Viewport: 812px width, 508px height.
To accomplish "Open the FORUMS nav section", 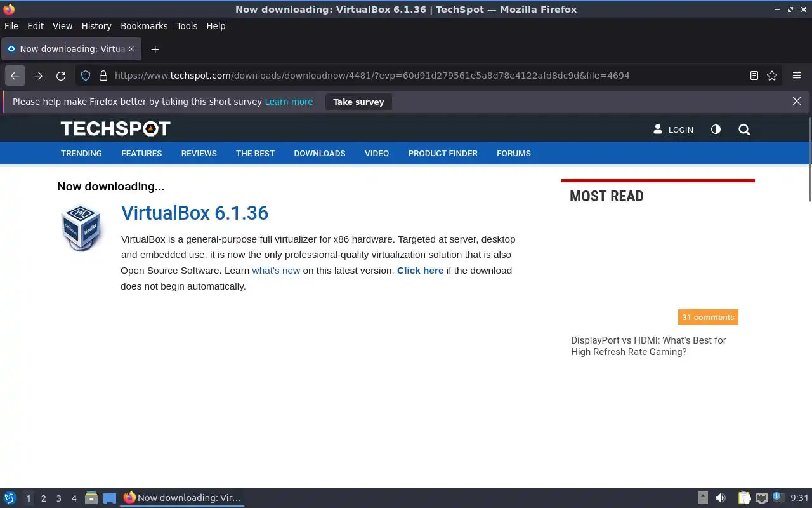I will coord(514,153).
